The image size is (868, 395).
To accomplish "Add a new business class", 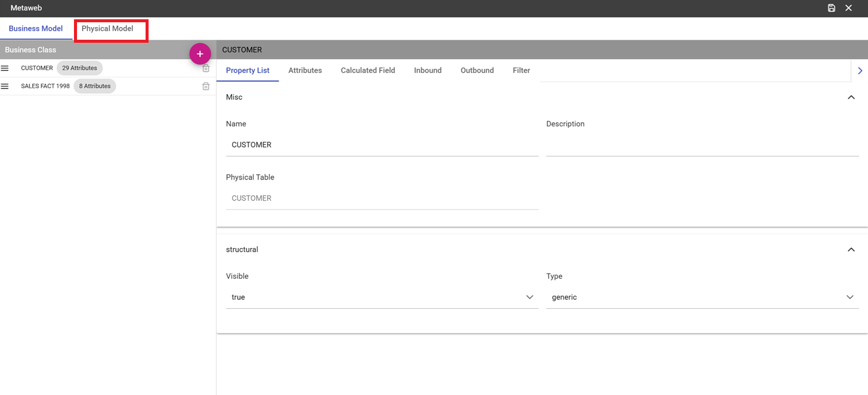I will coord(200,54).
